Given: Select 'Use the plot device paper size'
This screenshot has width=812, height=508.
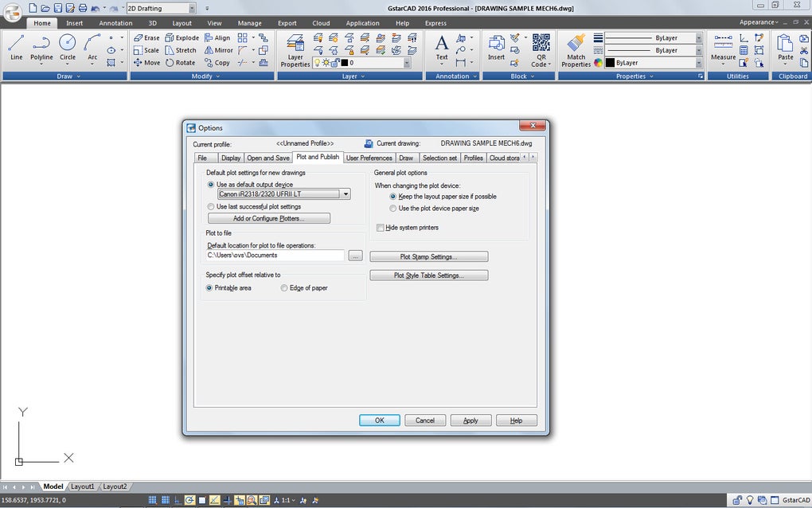Looking at the screenshot, I should click(x=393, y=208).
